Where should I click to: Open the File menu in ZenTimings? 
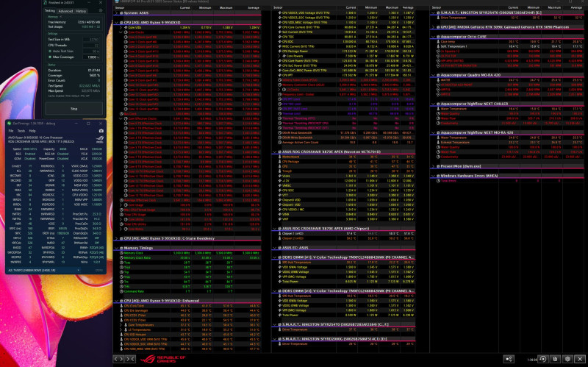11,131
